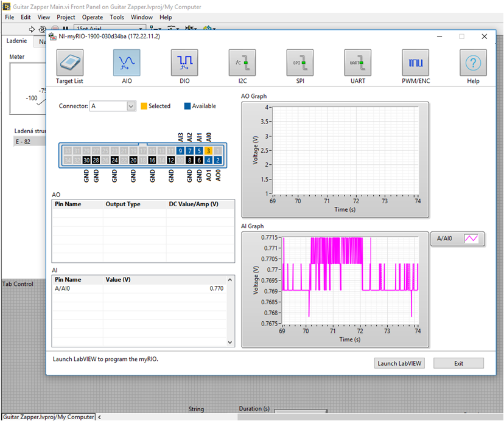The width and height of the screenshot is (504, 421).
Task: Click the Available blue legend swatch
Action: point(187,106)
